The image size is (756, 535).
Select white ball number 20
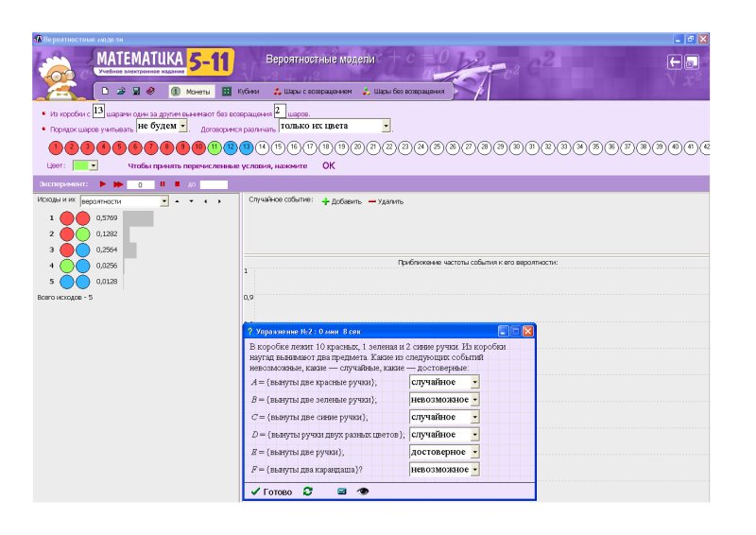pyautogui.click(x=357, y=147)
